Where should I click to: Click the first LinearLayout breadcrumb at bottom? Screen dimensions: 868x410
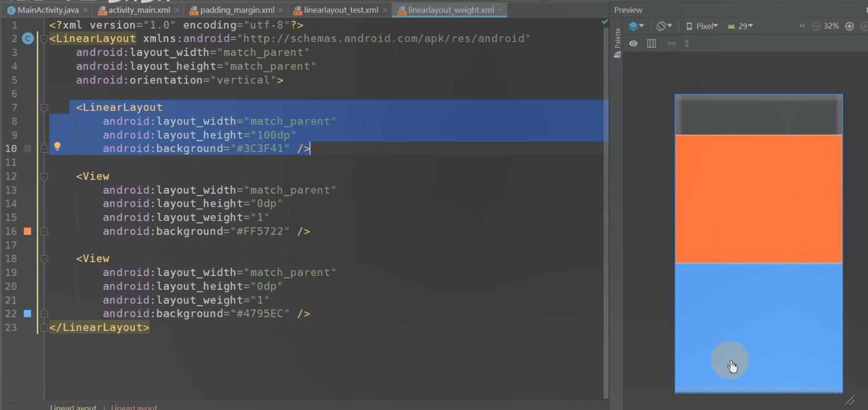[73, 407]
